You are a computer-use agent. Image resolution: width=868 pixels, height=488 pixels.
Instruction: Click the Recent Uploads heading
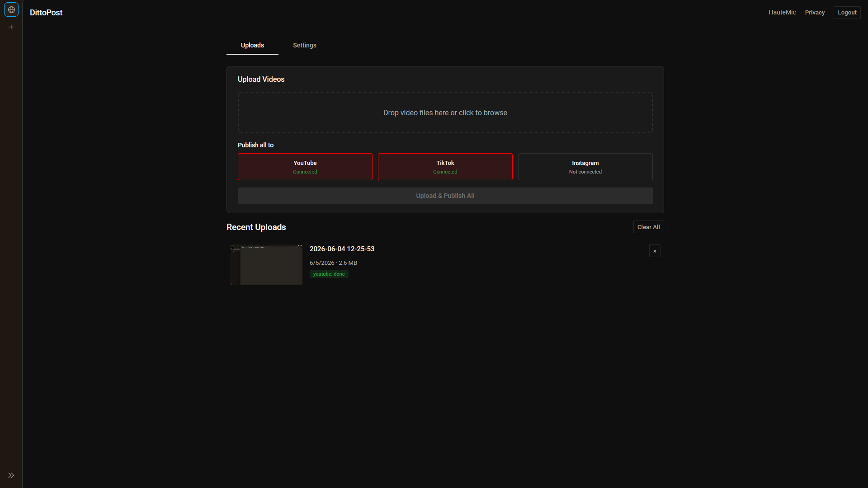click(256, 227)
